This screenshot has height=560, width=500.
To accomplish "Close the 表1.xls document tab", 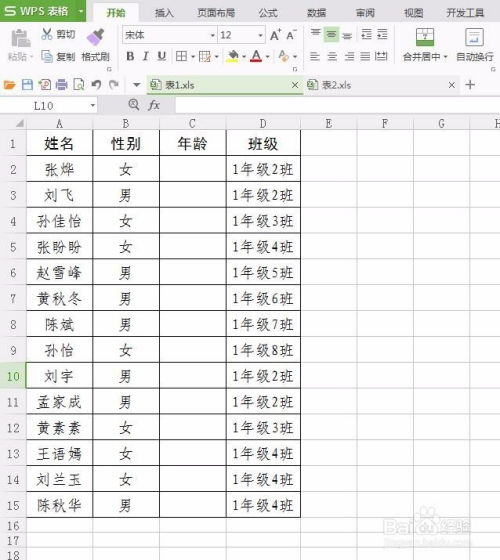I will (x=295, y=85).
